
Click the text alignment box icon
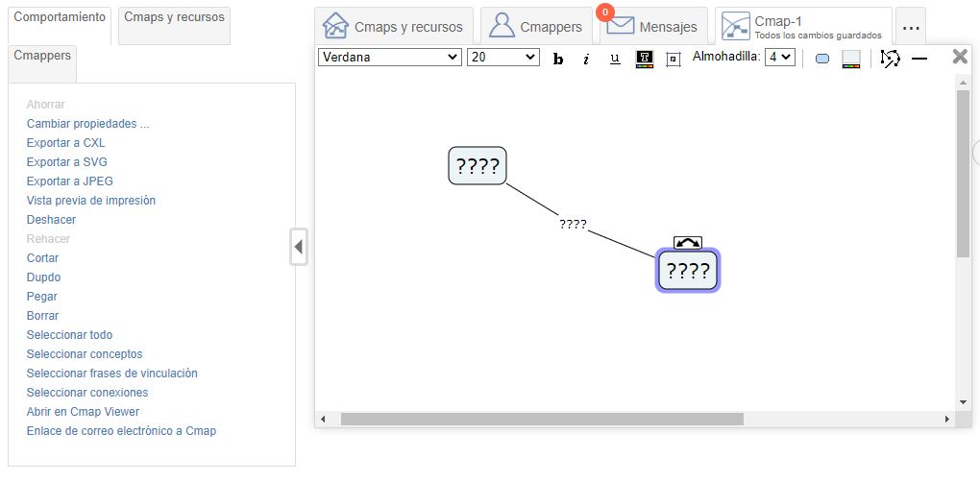674,60
